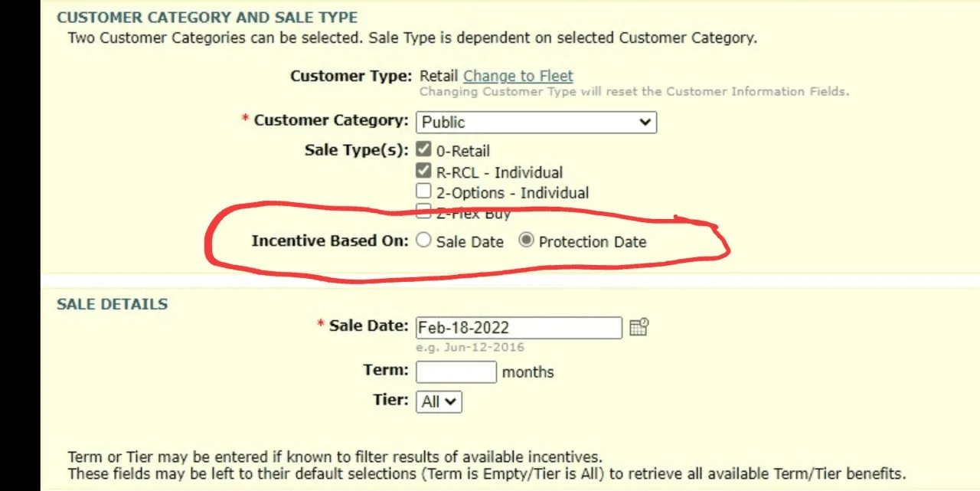Click the "Incentive Based On:" label
The height and width of the screenshot is (491, 980).
tap(329, 241)
